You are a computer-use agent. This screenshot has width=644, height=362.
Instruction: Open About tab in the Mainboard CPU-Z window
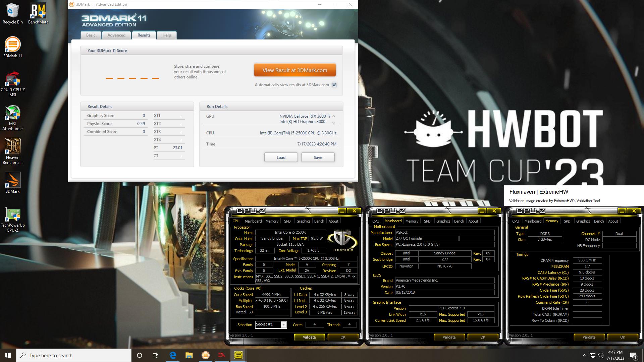click(473, 221)
